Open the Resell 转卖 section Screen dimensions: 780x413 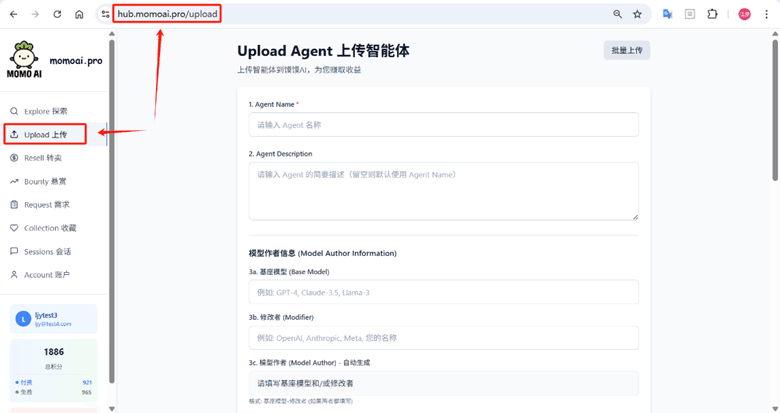pos(42,158)
